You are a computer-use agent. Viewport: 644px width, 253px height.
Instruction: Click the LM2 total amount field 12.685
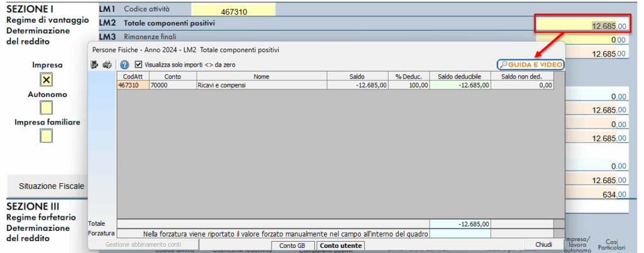581,26
